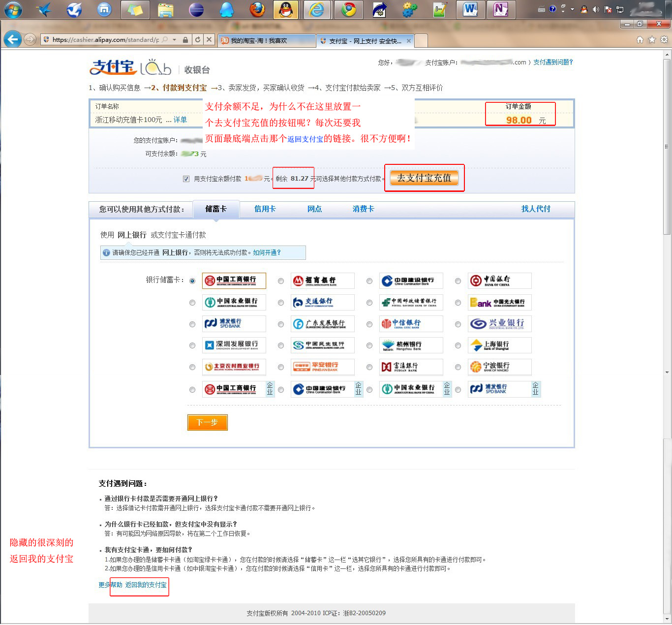Open 详单 order details link

[x=180, y=120]
